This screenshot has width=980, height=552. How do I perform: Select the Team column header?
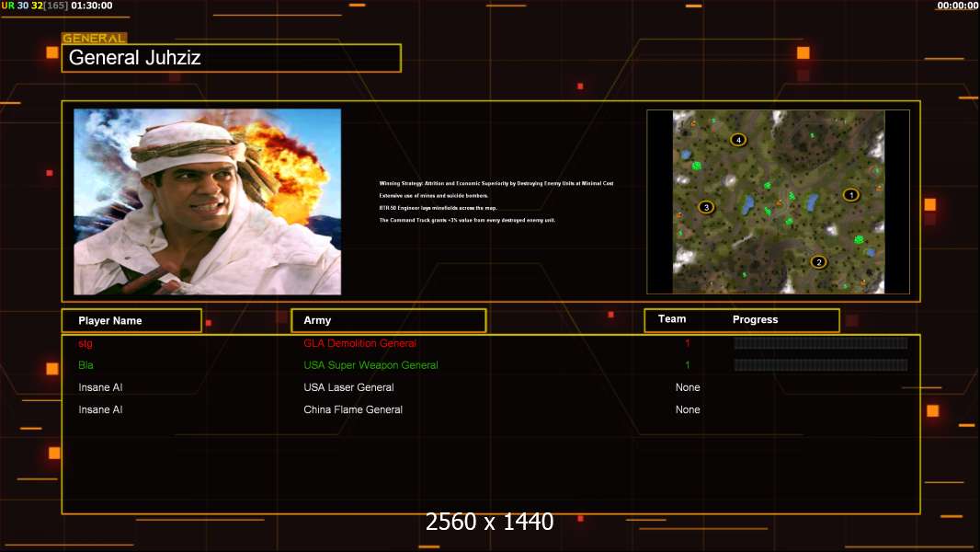pyautogui.click(x=672, y=319)
